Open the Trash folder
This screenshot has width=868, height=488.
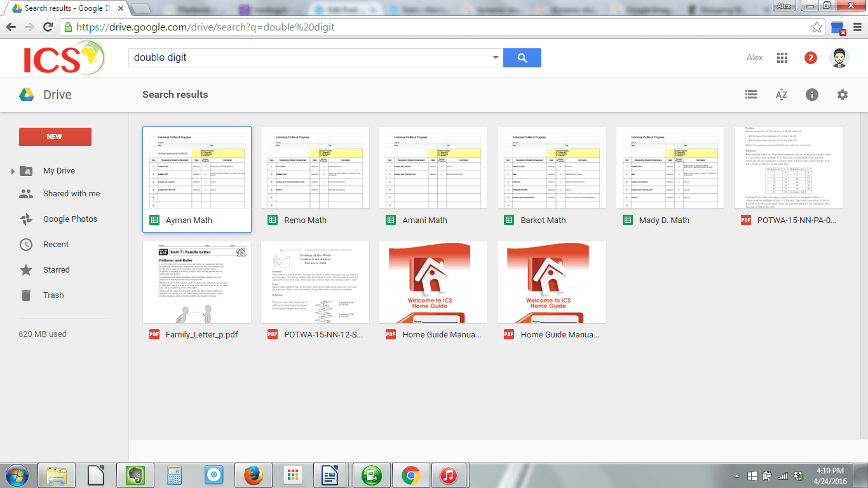tap(53, 295)
